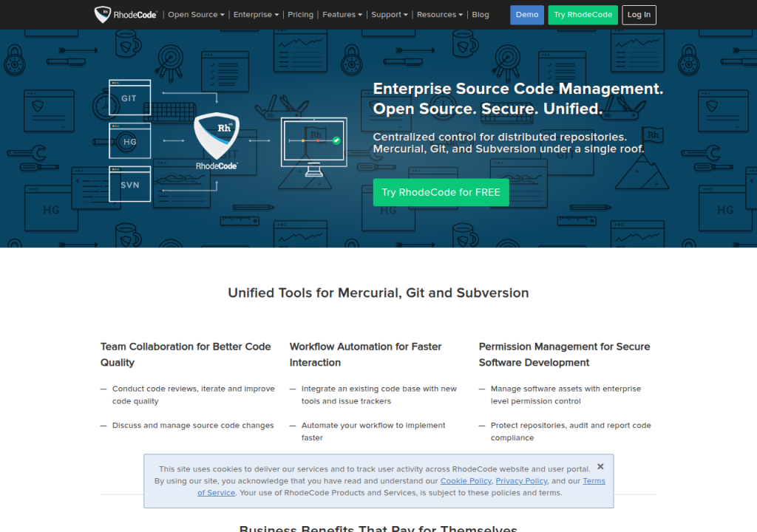
Task: Click 'Permission Management for Secure Software Development' heading
Action: coord(564,355)
